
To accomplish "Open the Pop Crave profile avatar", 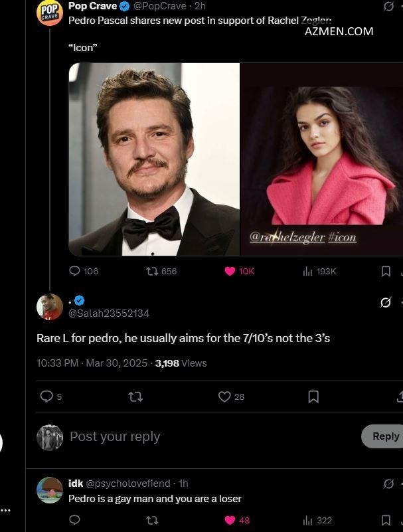I will [x=49, y=13].
